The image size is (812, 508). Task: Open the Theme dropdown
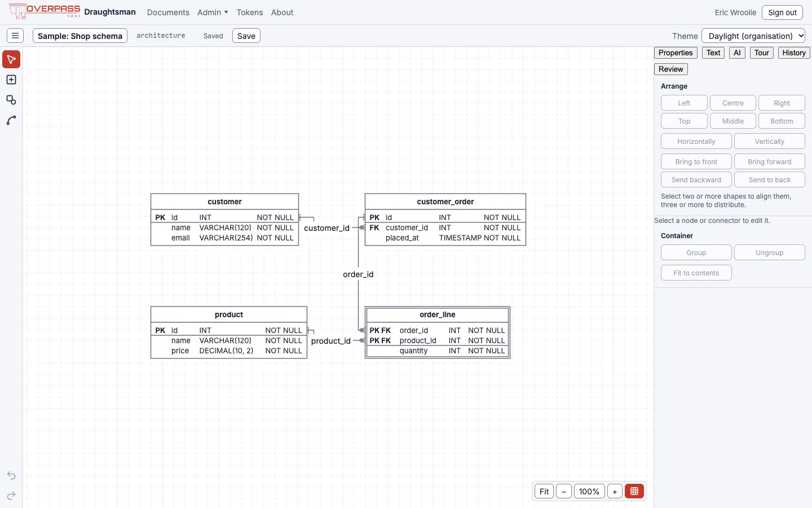click(x=753, y=36)
